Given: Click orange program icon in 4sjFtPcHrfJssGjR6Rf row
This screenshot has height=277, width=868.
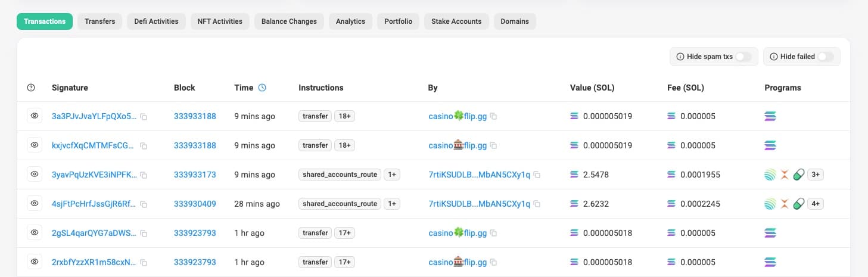Looking at the screenshot, I should pos(785,204).
